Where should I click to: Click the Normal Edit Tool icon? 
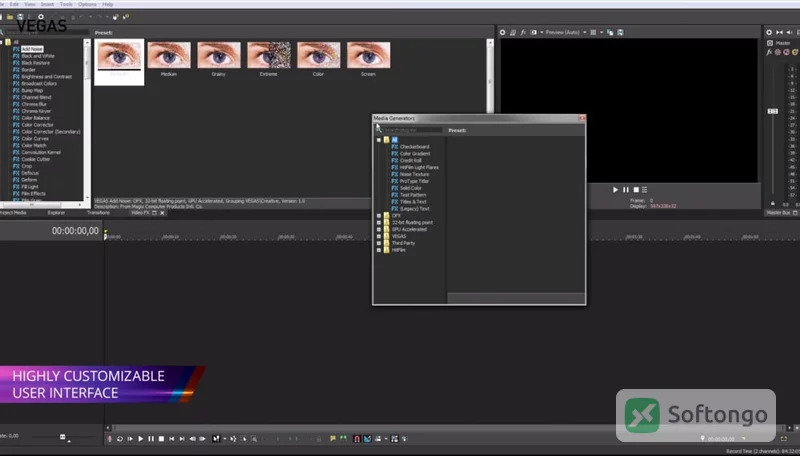[x=216, y=439]
